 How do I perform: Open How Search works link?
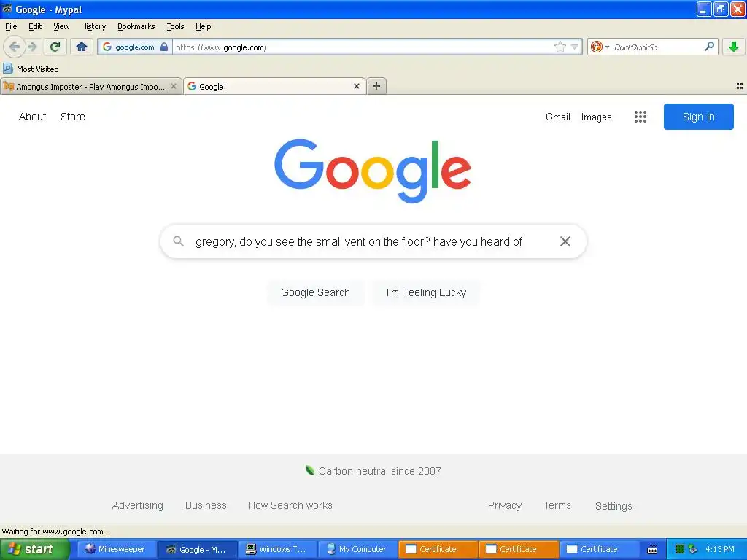290,505
